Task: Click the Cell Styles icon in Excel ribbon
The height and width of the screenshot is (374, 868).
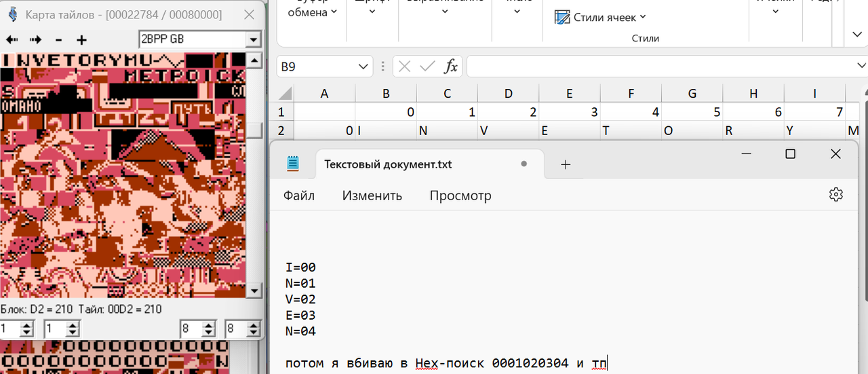Action: [562, 17]
